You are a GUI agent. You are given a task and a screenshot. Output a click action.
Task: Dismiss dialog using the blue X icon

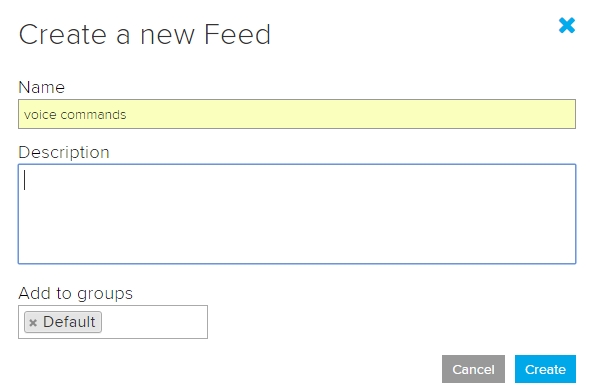pos(567,26)
